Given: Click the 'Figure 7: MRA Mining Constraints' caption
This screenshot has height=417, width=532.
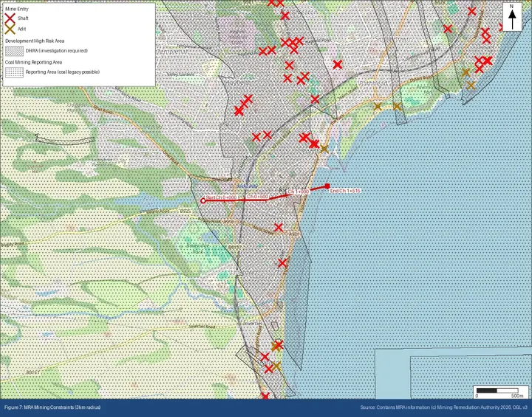Looking at the screenshot, I should [x=52, y=407].
